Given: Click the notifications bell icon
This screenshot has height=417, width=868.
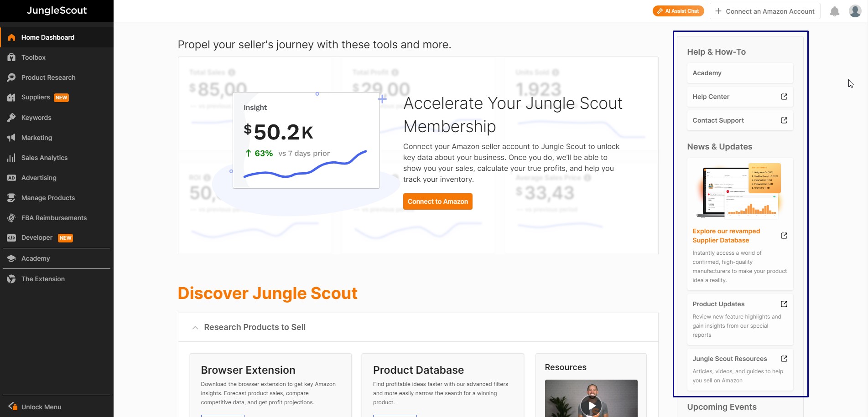Looking at the screenshot, I should coord(834,11).
